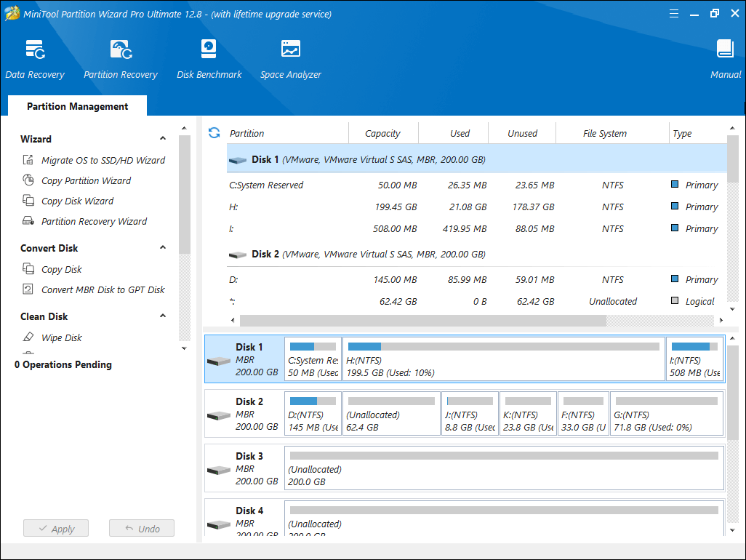The width and height of the screenshot is (746, 560).
Task: Select the C:System Reserved partition row
Action: (x=477, y=185)
